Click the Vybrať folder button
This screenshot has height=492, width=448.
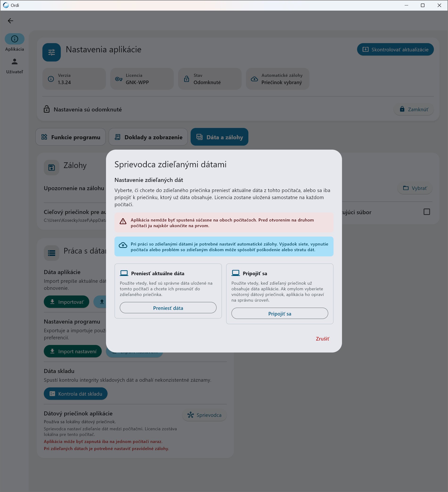pos(415,188)
